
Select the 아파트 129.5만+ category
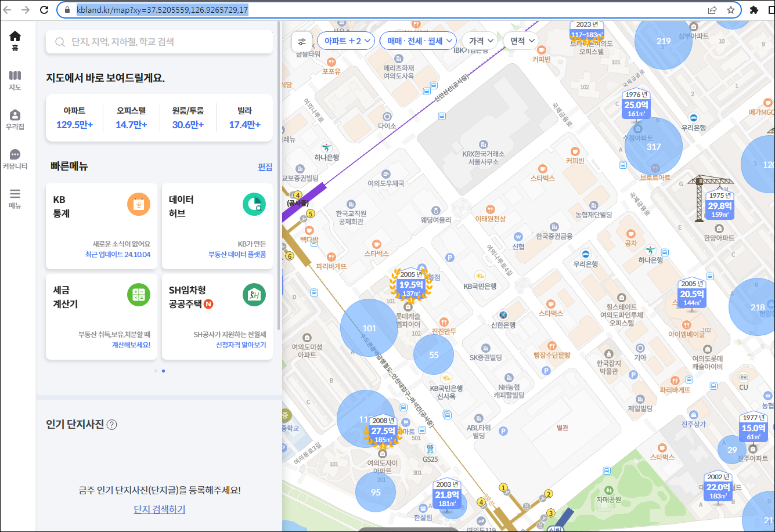tap(74, 118)
